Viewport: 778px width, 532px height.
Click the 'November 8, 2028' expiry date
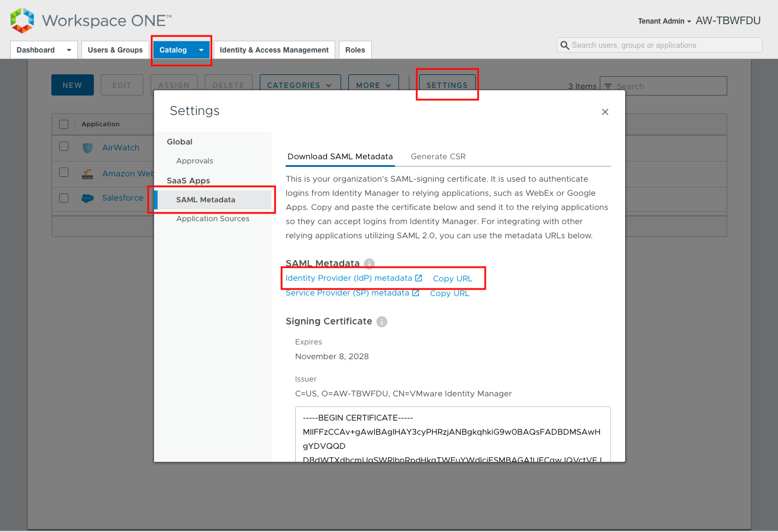(332, 357)
